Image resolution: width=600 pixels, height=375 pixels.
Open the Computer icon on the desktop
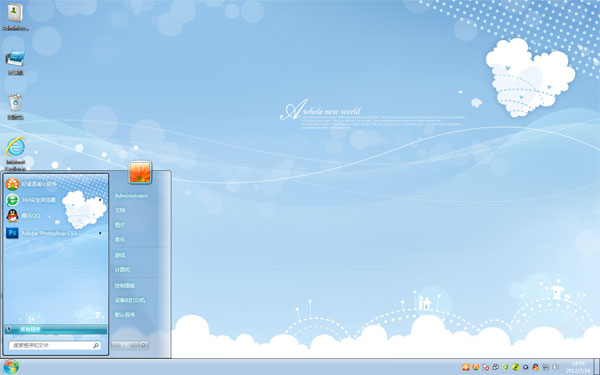(x=15, y=62)
